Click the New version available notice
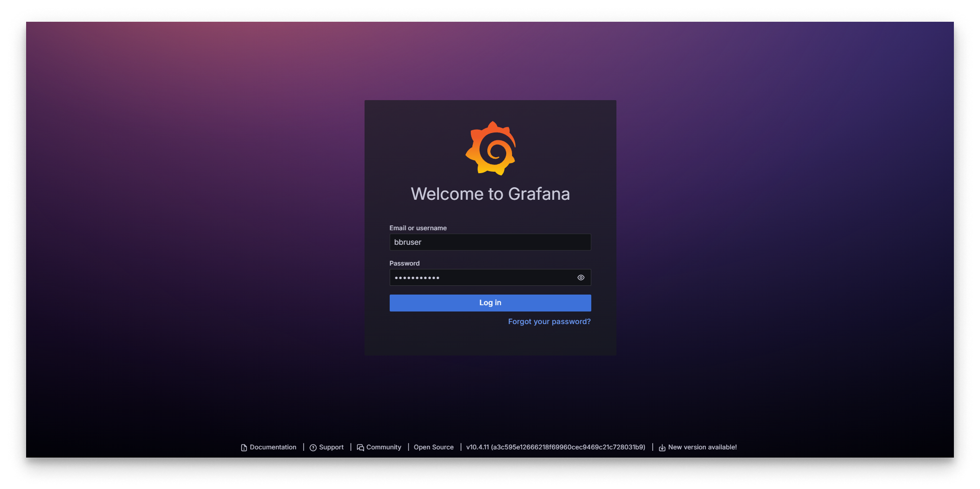 (x=702, y=447)
